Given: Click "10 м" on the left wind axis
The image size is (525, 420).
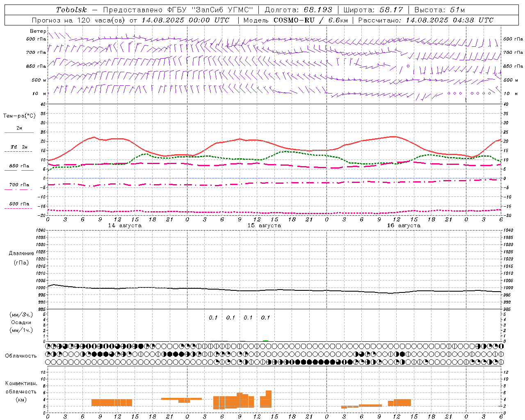Looking at the screenshot, I should click(39, 94).
